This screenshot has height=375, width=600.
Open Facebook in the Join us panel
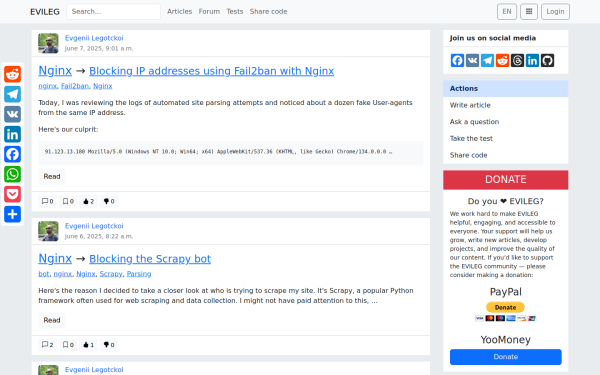[457, 60]
